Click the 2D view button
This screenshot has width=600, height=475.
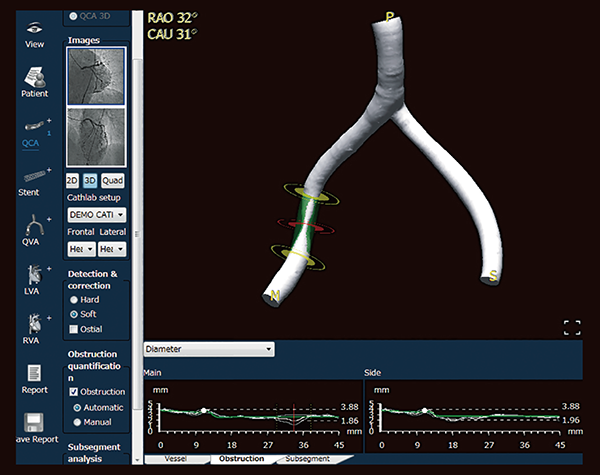click(x=72, y=181)
